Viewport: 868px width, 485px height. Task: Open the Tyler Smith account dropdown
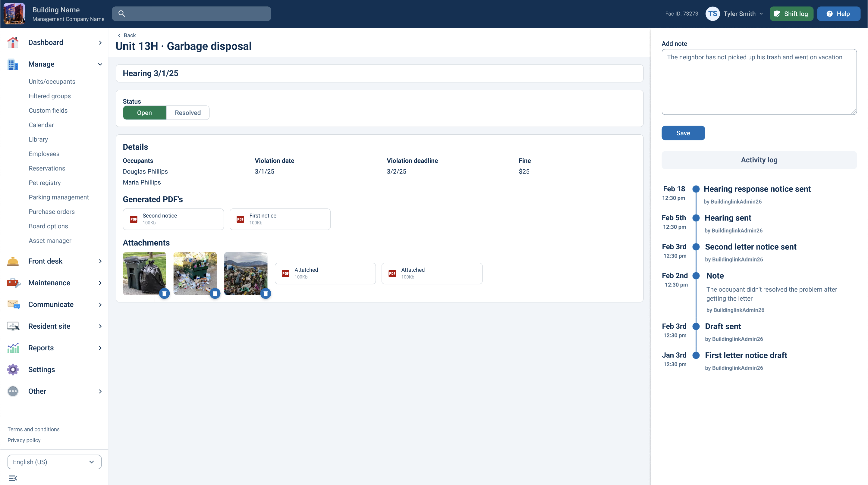(x=743, y=14)
